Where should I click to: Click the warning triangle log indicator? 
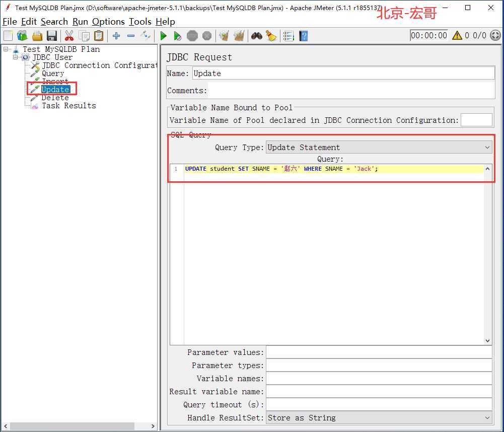tap(457, 35)
